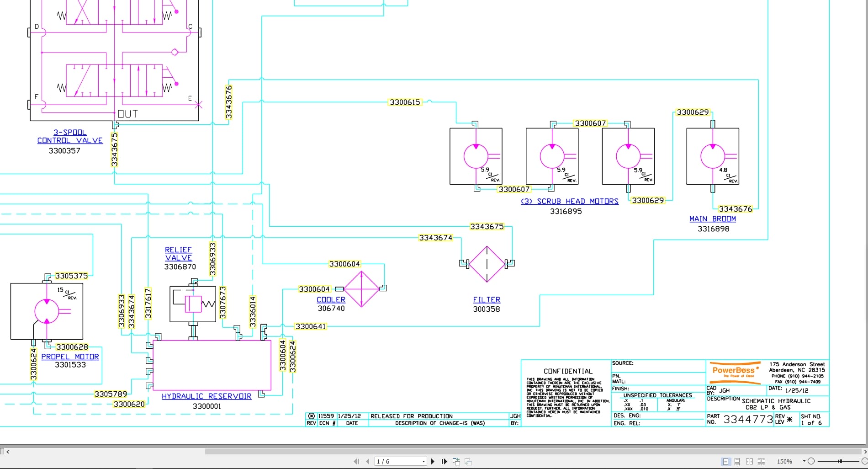Select the COOLER link in the schematic
The width and height of the screenshot is (868, 469).
330,299
